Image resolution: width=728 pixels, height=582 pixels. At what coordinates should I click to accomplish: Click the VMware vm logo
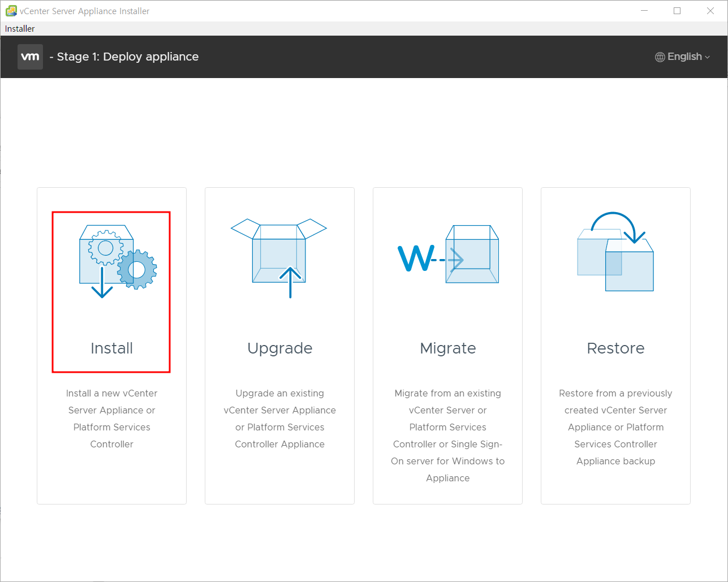pyautogui.click(x=30, y=57)
